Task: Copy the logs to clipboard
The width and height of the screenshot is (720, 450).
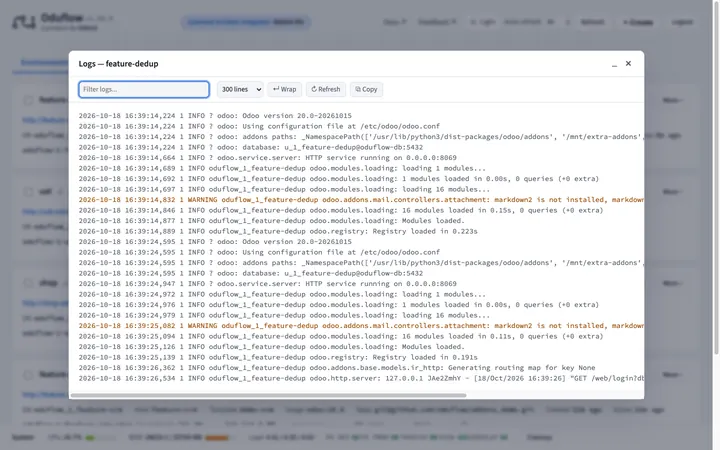Action: pos(366,90)
